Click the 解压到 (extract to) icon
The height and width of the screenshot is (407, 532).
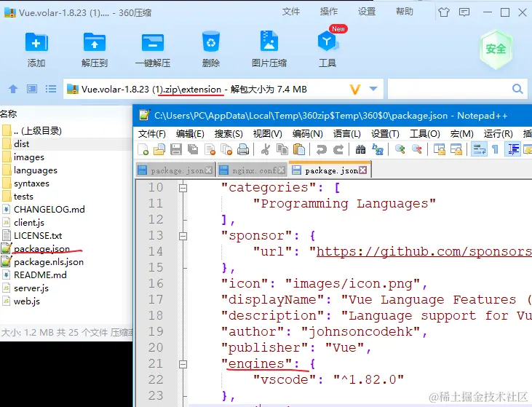coord(95,42)
